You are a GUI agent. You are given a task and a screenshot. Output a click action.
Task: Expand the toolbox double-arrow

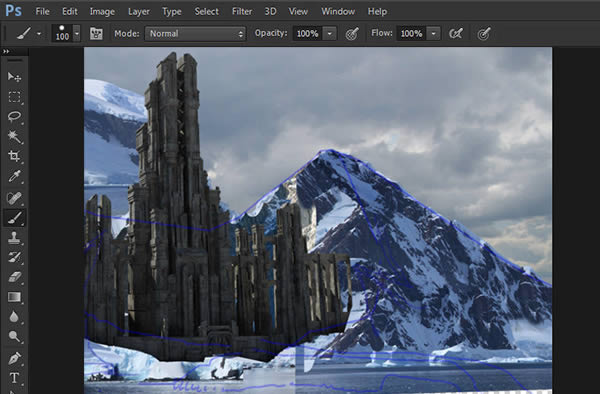coord(7,51)
